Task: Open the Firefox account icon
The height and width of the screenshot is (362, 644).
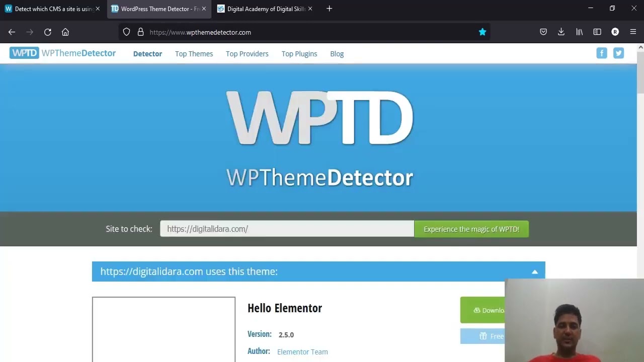Action: click(x=615, y=32)
